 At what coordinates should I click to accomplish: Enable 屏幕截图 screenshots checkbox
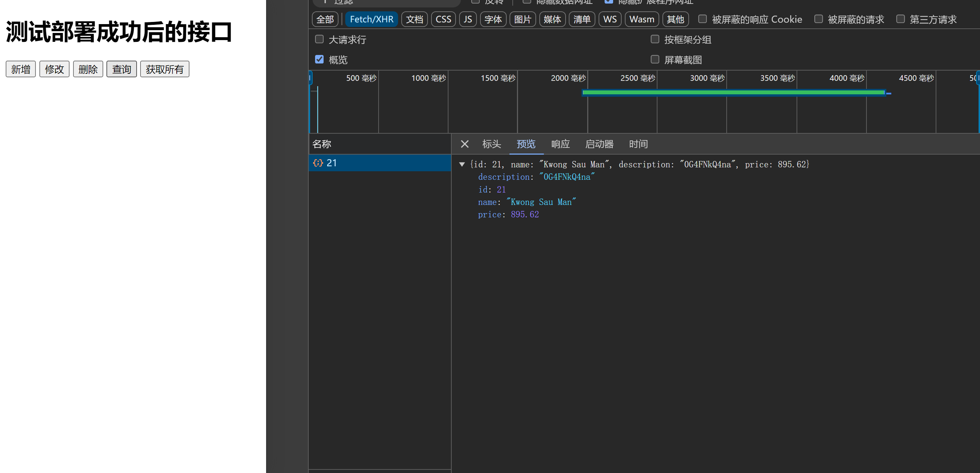(654, 59)
